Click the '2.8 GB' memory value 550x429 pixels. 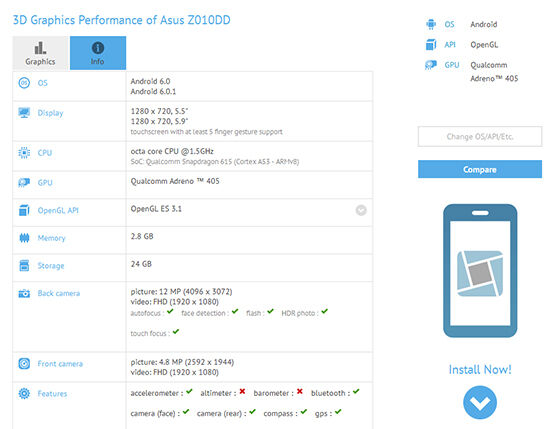coord(142,236)
